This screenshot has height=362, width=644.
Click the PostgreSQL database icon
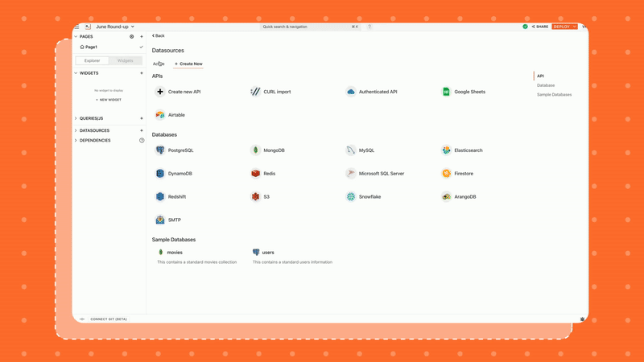160,150
